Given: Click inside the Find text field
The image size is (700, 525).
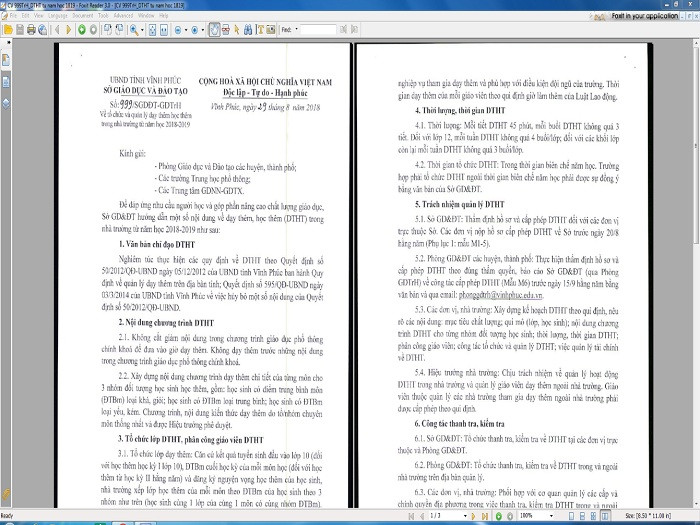Looking at the screenshot, I should click(x=322, y=30).
